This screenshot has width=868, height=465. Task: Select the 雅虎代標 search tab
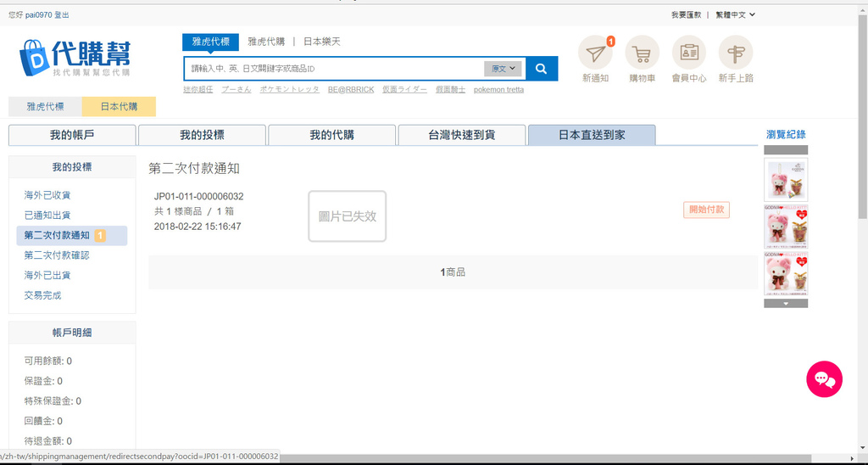click(x=210, y=42)
